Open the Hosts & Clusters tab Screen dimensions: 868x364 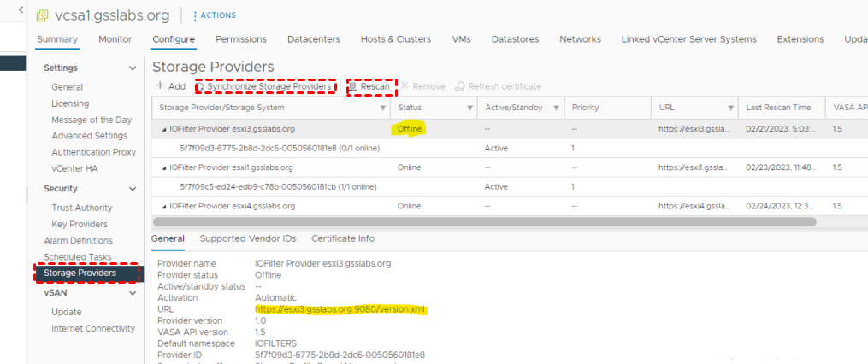[x=396, y=39]
